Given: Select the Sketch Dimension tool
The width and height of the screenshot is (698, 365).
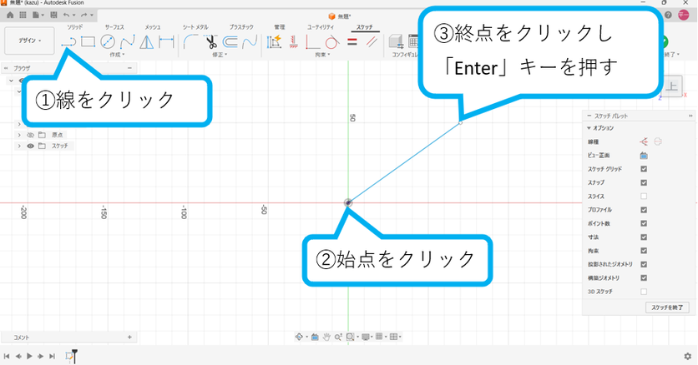Looking at the screenshot, I should 166,42.
